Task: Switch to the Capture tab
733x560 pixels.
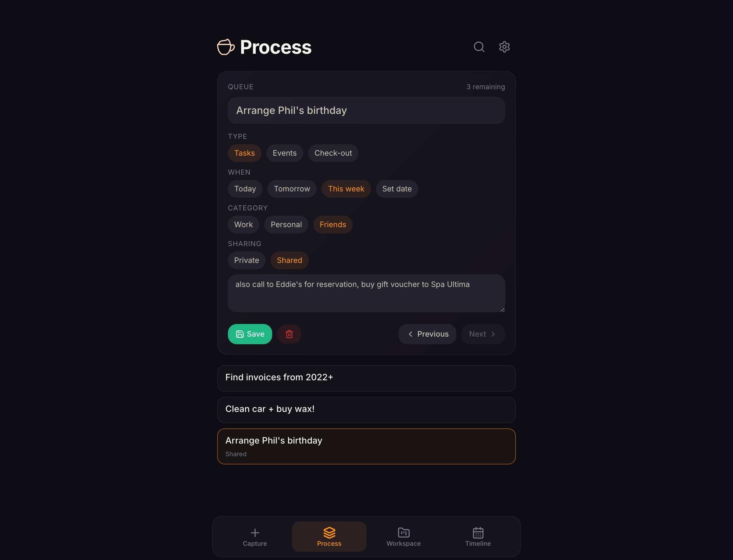Action: (x=255, y=536)
